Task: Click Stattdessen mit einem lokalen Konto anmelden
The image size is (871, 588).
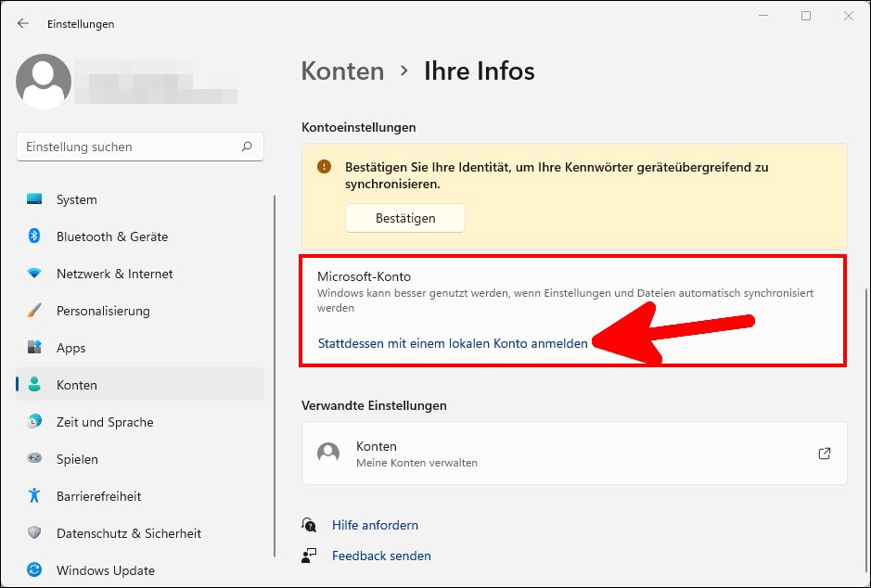Action: point(453,343)
